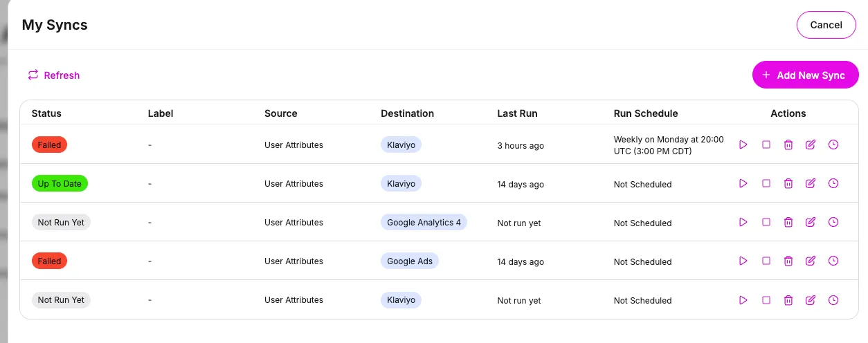868x343 pixels.
Task: Stop the Not Run Yet Klaviyo sync
Action: click(x=766, y=299)
